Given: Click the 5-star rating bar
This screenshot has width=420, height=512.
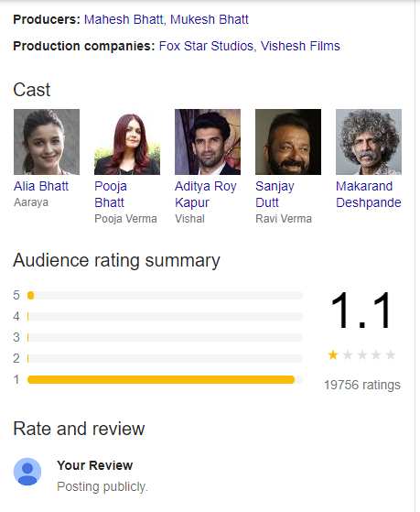Looking at the screenshot, I should [165, 296].
